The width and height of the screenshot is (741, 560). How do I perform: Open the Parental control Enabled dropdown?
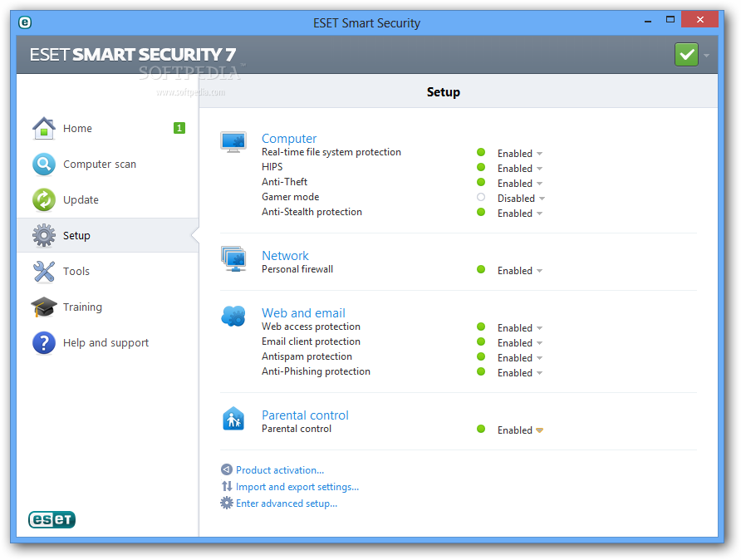540,430
